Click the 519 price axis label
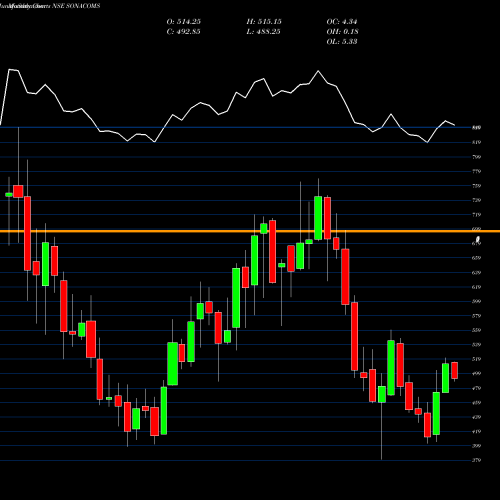 click(x=477, y=359)
